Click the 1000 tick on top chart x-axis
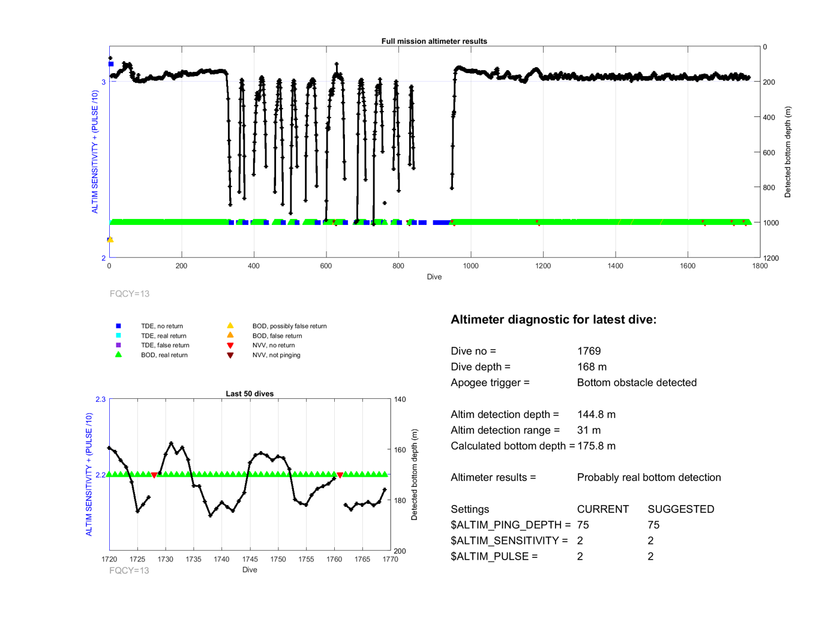 tap(470, 266)
